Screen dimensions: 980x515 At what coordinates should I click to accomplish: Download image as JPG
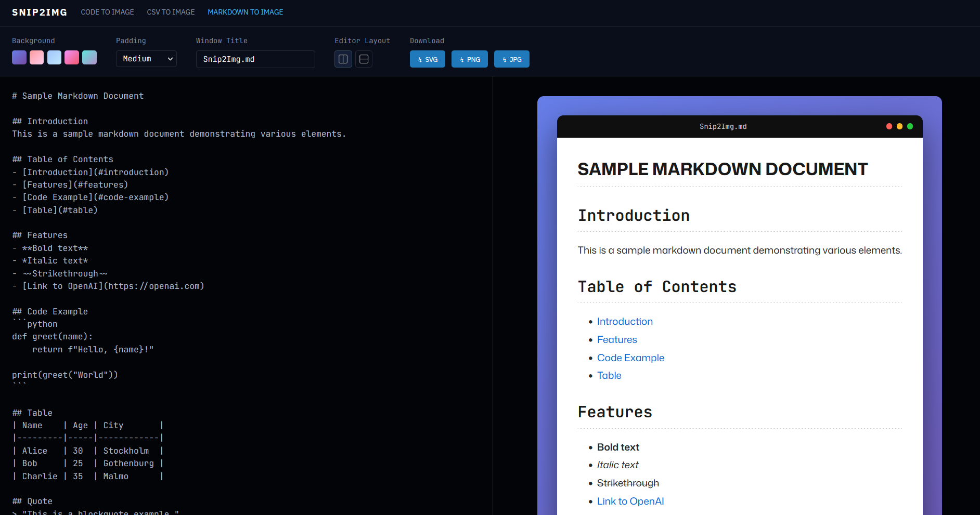pos(512,59)
